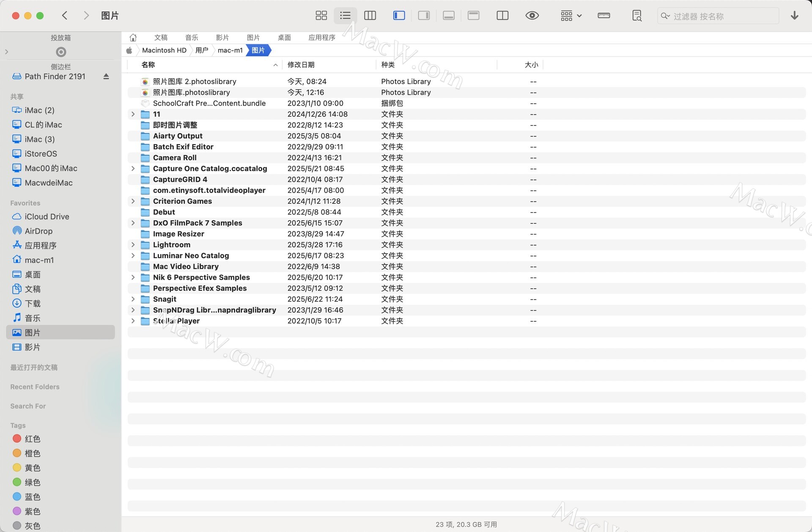812x532 pixels.
Task: Eject Path Finder 2191 volume
Action: tap(106, 76)
